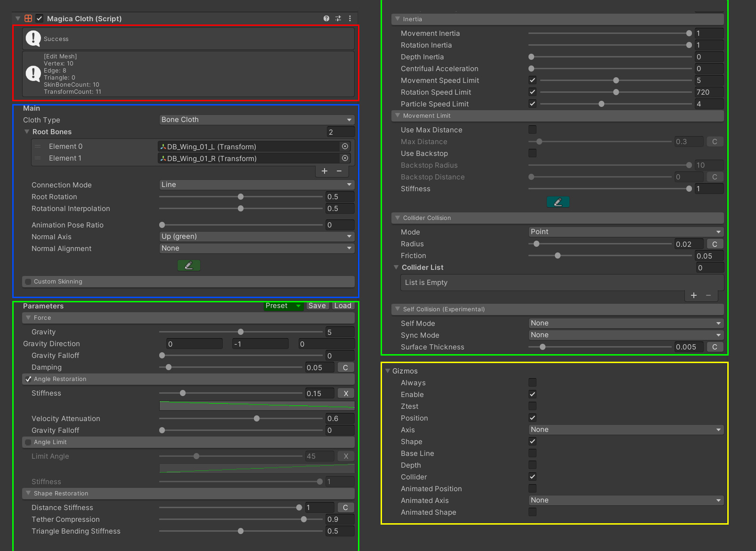Pick object for Element 0 root bone
756x551 pixels.
click(345, 146)
